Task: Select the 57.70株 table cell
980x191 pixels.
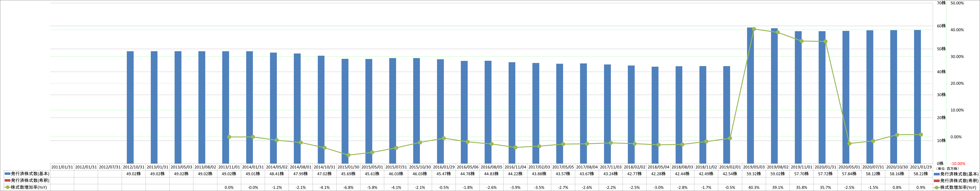Action: [x=801, y=174]
